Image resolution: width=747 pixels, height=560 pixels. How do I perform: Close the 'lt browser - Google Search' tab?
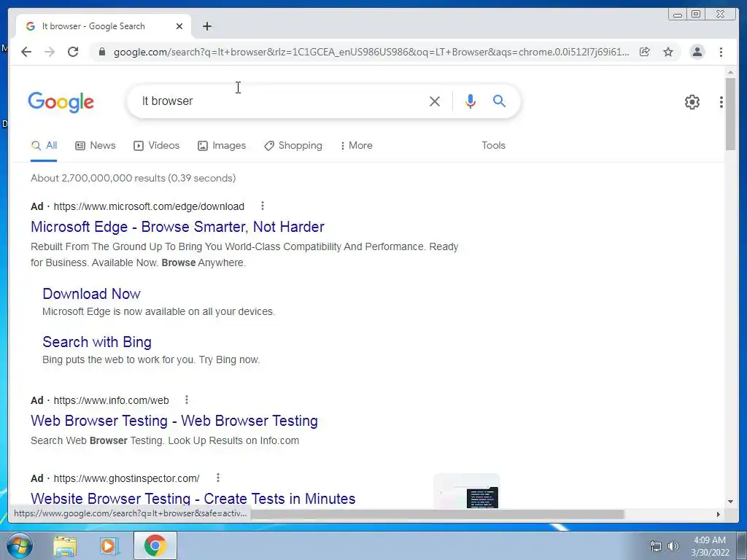pyautogui.click(x=179, y=26)
